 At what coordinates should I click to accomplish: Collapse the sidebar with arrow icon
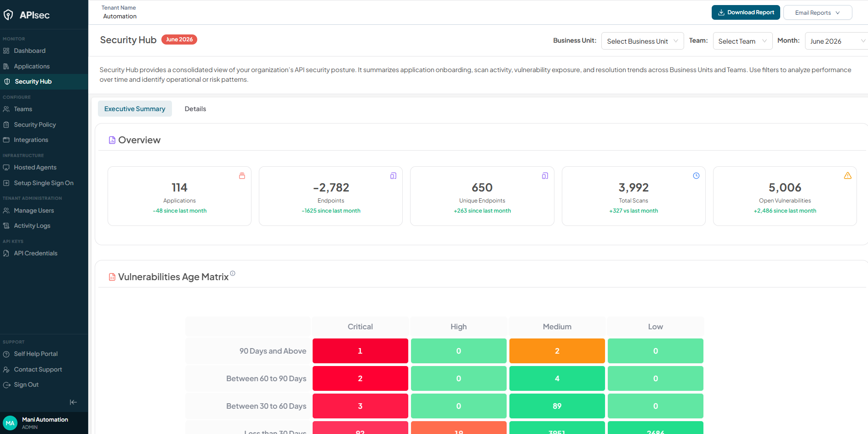73,402
